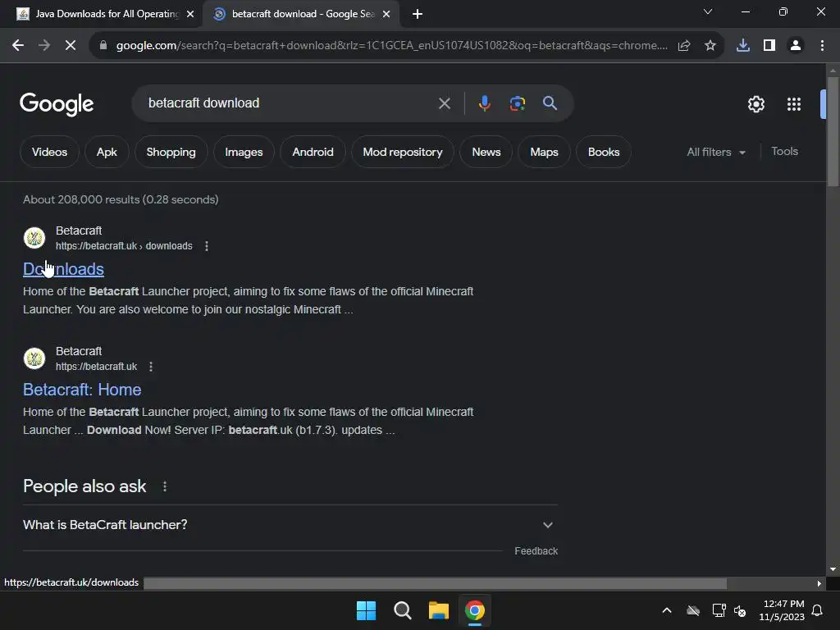
Task: Open the Chrome three-dot menu
Action: click(x=822, y=46)
